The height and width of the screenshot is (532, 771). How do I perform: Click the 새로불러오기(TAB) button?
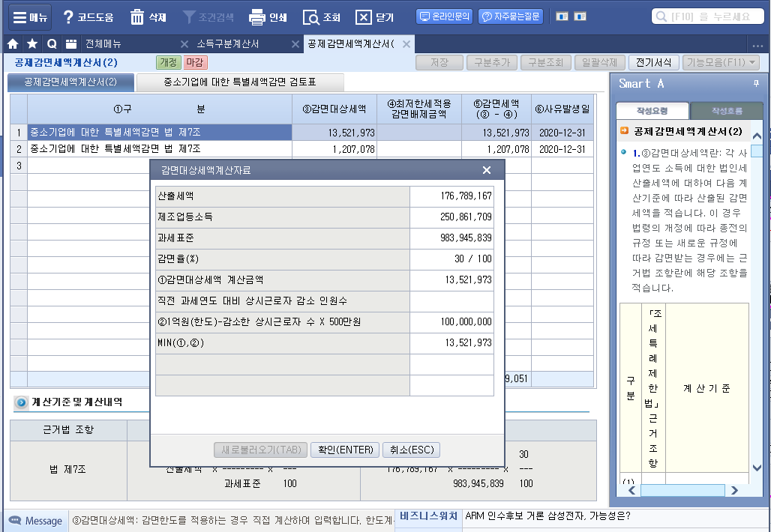pos(260,450)
